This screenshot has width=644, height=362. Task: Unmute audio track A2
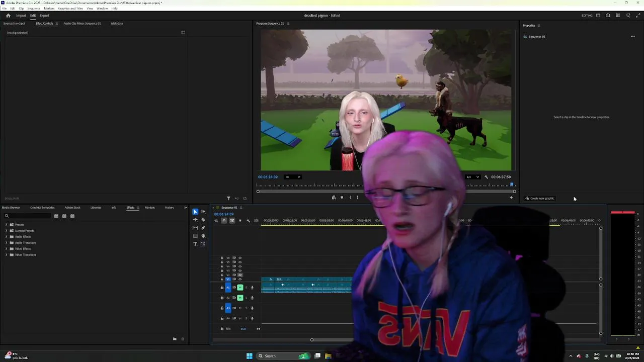[240, 298]
